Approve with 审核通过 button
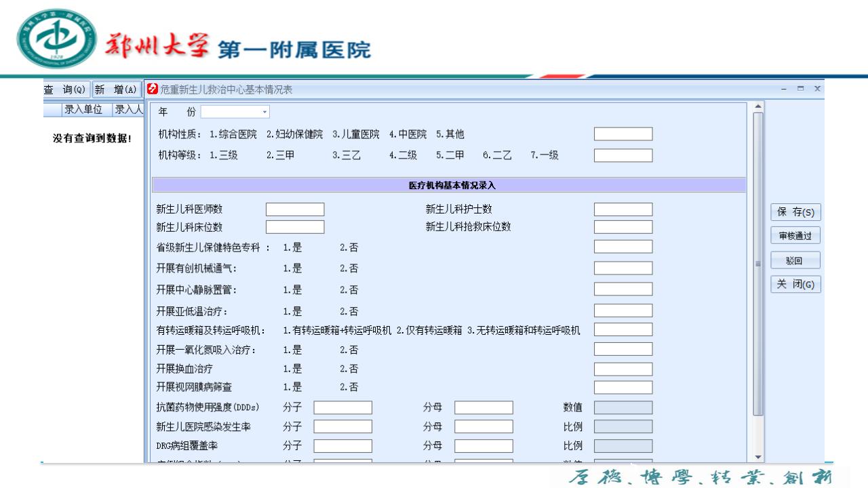The width and height of the screenshot is (868, 488). click(795, 236)
